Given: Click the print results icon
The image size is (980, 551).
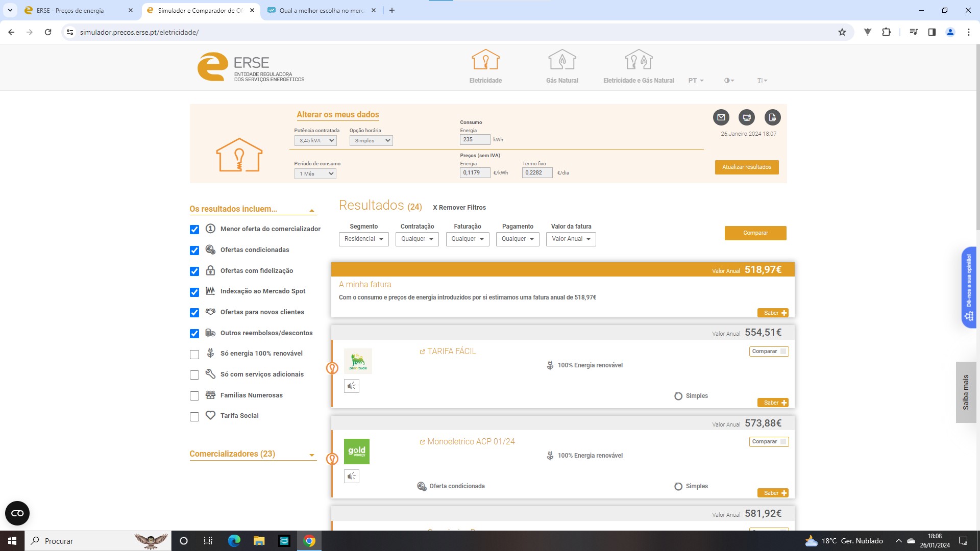Looking at the screenshot, I should [746, 117].
